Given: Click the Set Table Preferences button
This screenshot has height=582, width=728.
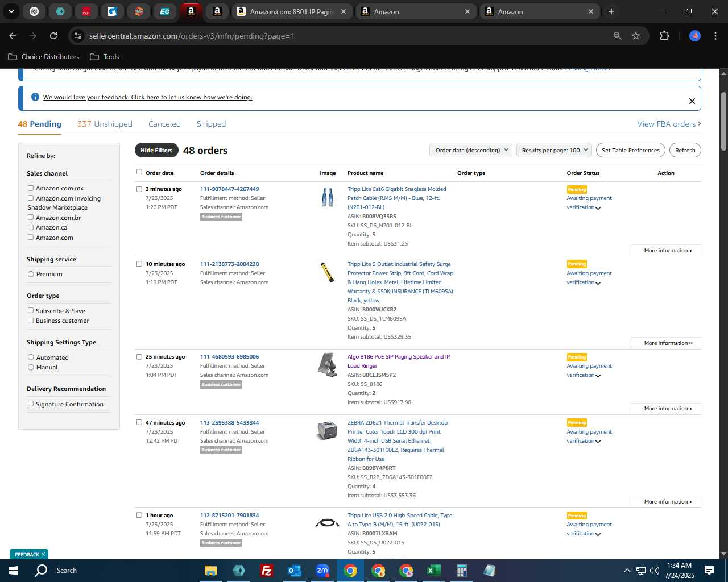Looking at the screenshot, I should coord(631,150).
